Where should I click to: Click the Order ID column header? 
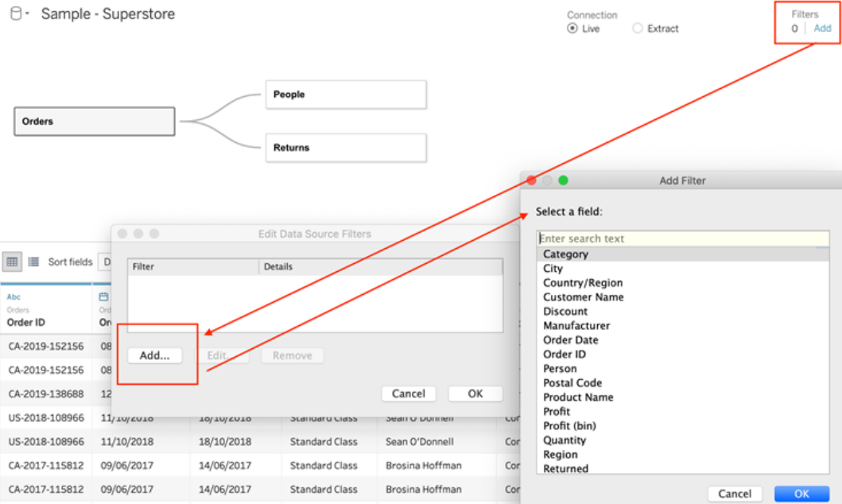click(25, 323)
